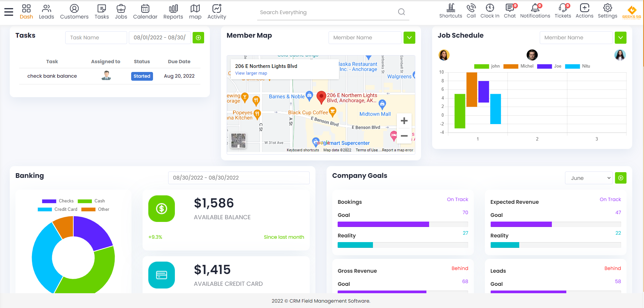Open the Leads section

(46, 12)
